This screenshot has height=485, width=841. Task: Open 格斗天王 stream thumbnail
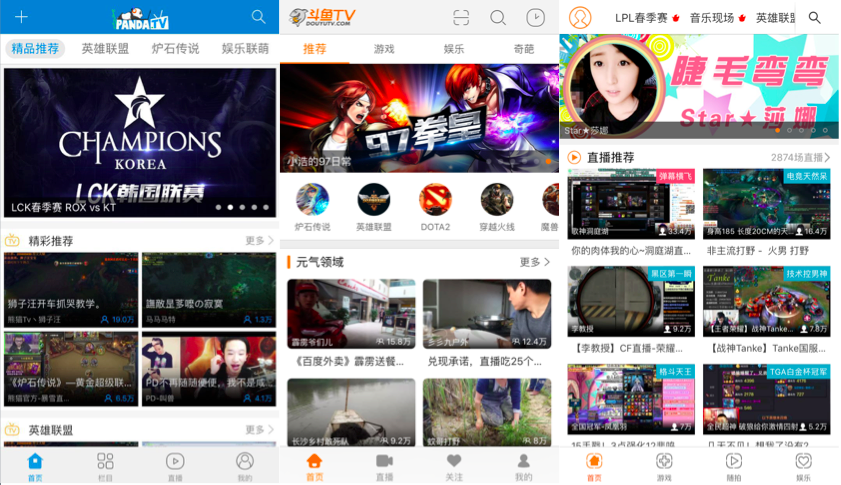coord(631,399)
